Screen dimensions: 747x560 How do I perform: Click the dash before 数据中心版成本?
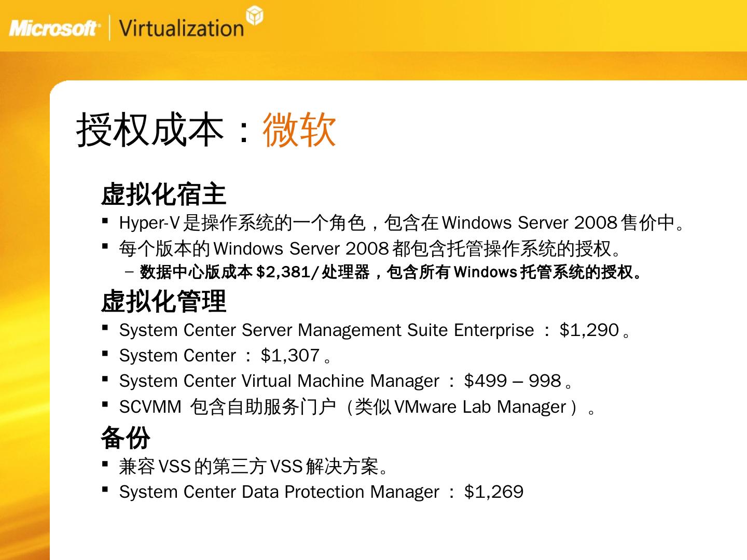tap(129, 272)
